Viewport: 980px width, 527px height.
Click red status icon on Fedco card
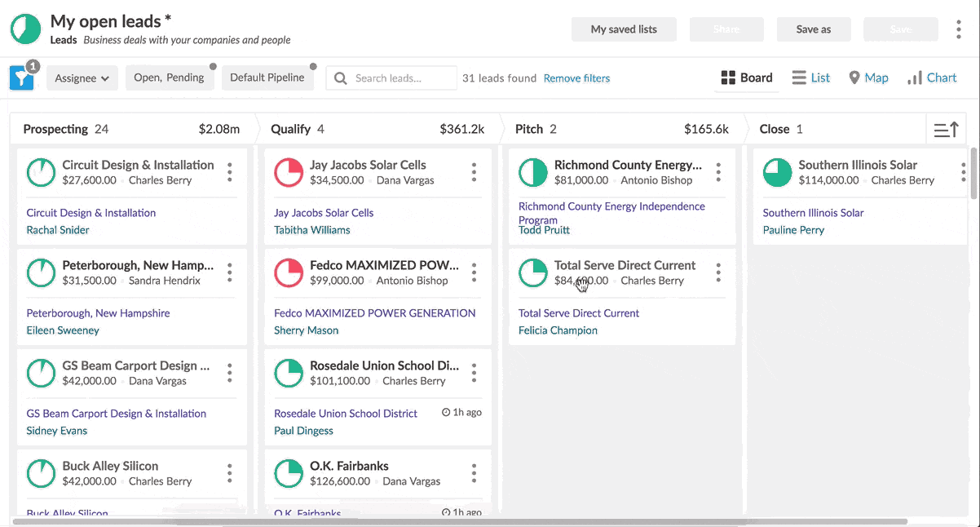289,273
